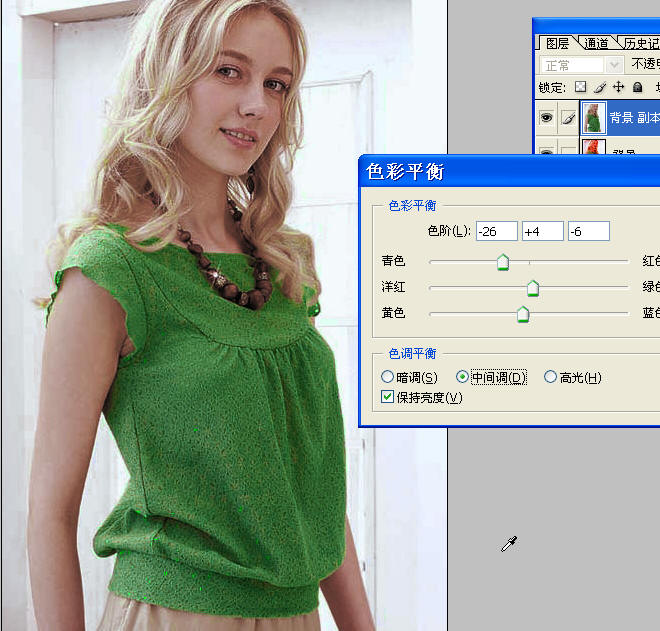
Task: Click the lock position move icon
Action: pyautogui.click(x=618, y=87)
